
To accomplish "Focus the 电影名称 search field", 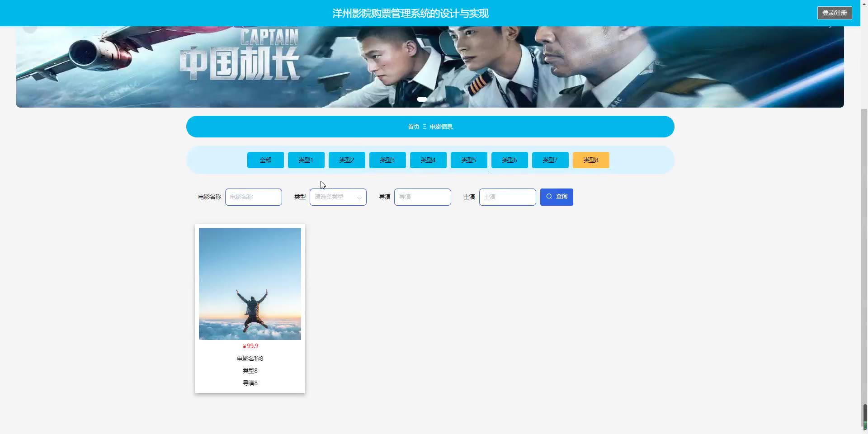I will point(254,197).
